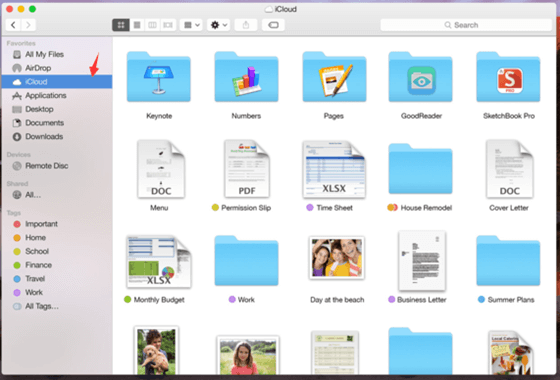Click the Permission Slip file name

click(246, 208)
